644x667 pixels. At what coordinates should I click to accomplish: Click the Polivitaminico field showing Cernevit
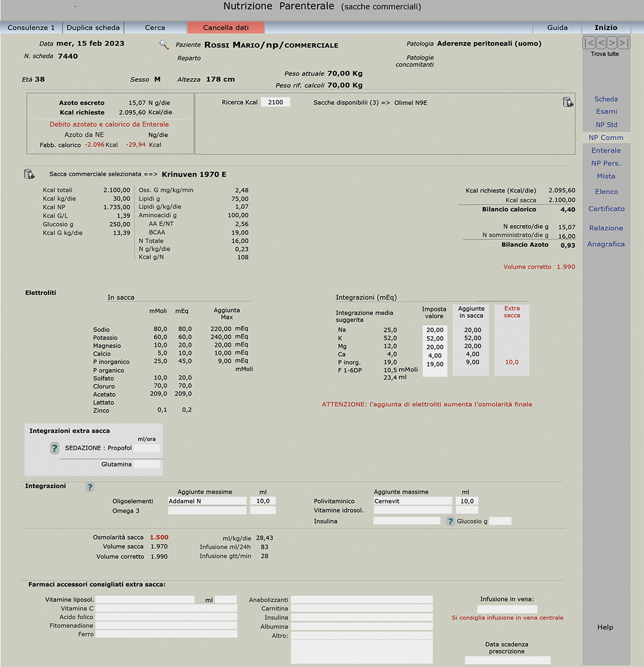[413, 501]
